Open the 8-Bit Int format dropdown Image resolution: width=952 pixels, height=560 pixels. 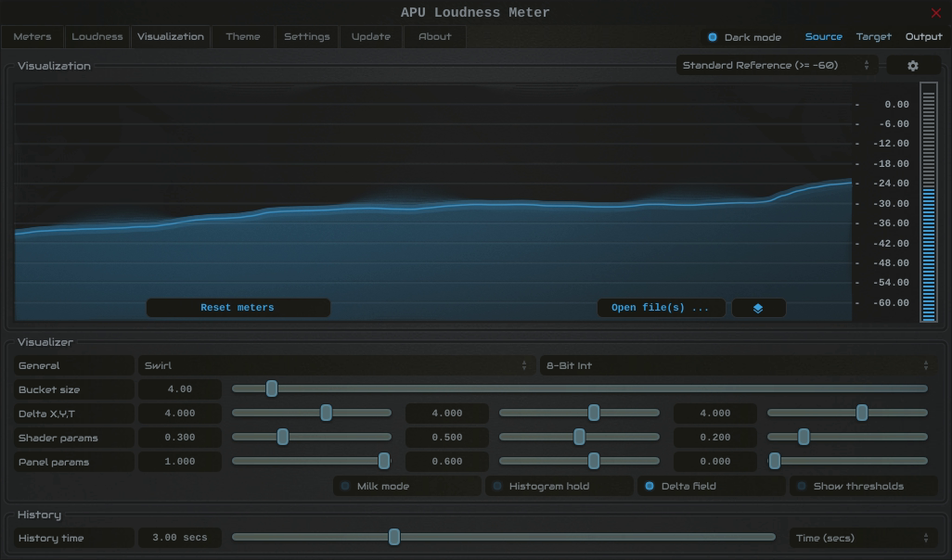point(739,365)
